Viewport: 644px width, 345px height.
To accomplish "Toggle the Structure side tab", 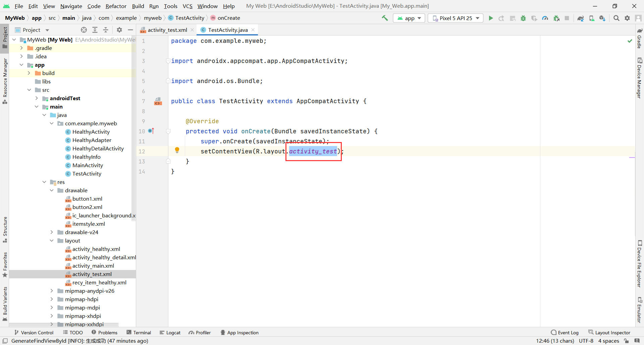I will 5,229.
